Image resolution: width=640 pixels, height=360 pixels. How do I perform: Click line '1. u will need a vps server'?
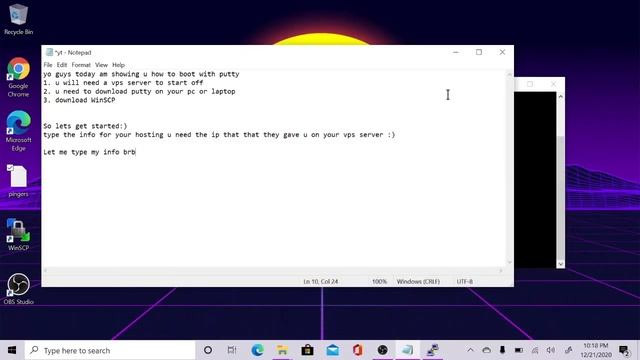click(x=123, y=83)
